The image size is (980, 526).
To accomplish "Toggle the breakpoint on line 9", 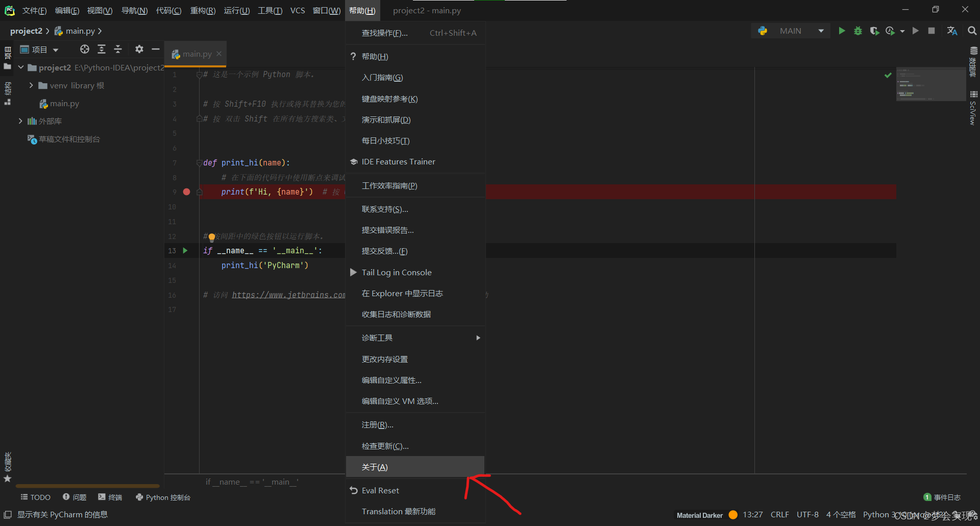I will tap(187, 192).
